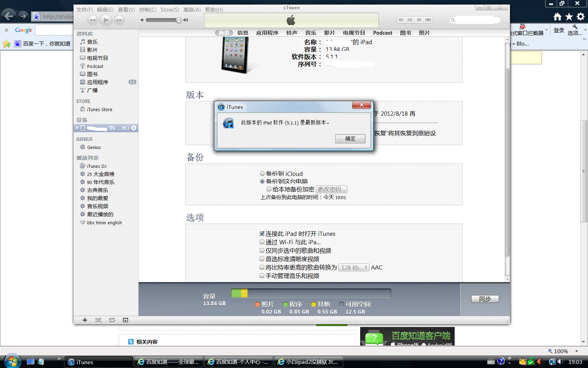Image resolution: width=588 pixels, height=368 pixels.
Task: Click the 同步 button
Action: pyautogui.click(x=485, y=299)
